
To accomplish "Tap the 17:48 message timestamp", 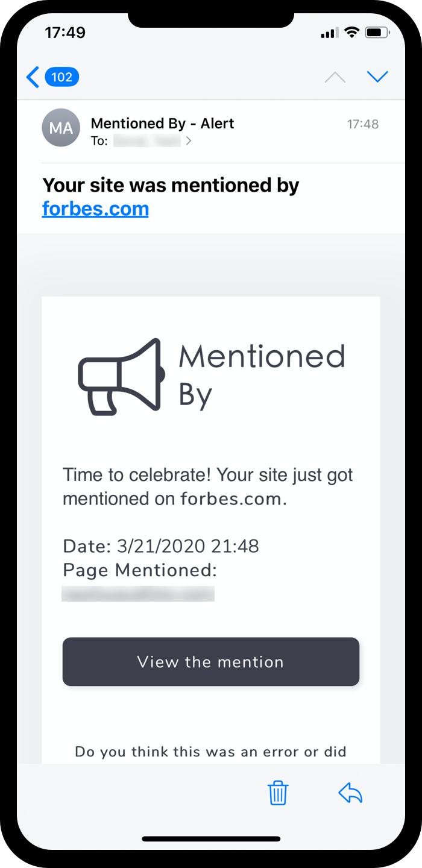I will click(363, 124).
